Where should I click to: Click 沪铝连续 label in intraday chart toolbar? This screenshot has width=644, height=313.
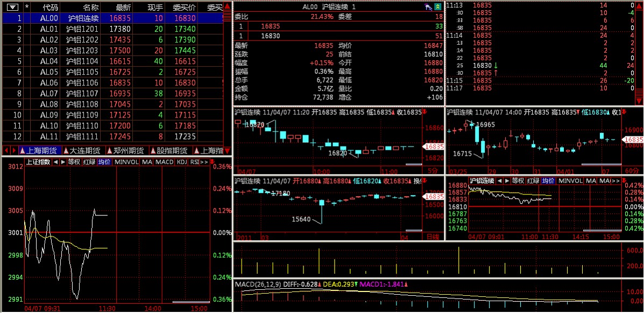[482, 180]
